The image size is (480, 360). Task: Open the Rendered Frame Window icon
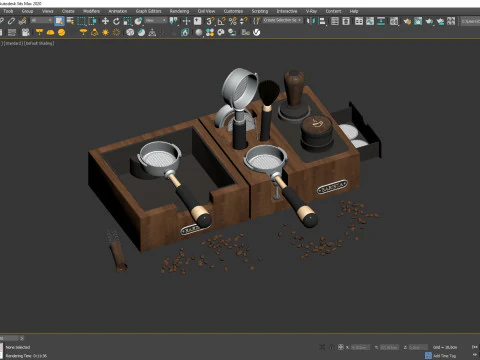[418, 21]
